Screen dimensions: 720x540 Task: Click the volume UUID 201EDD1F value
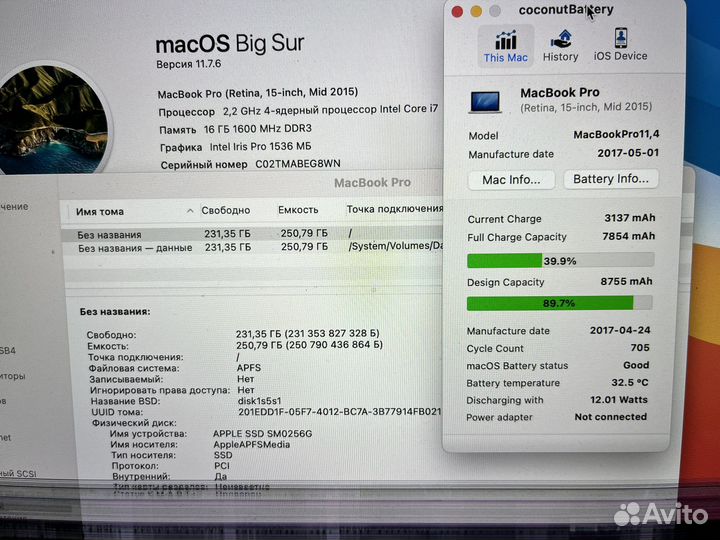point(340,412)
